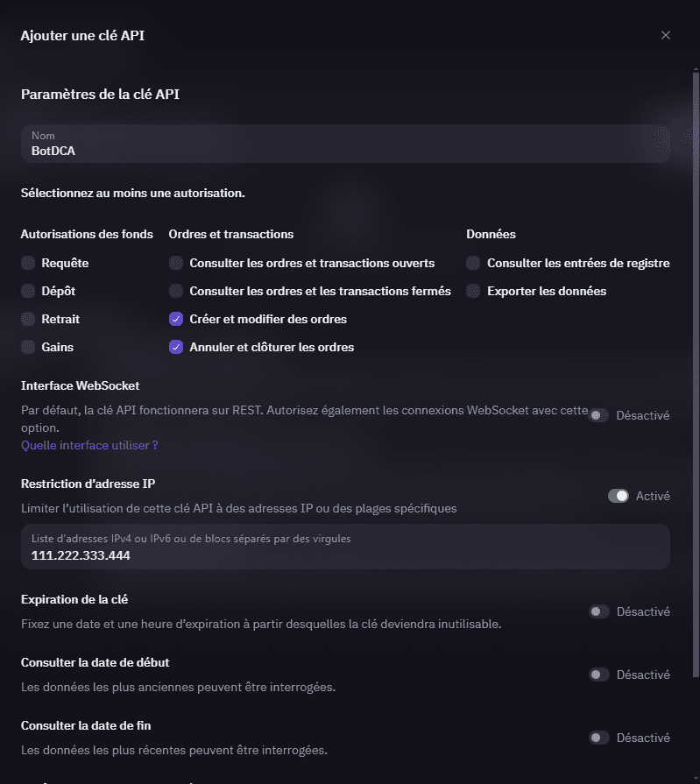Enable the Dépôt permission checkbox
700x784 pixels.
[x=29, y=291]
